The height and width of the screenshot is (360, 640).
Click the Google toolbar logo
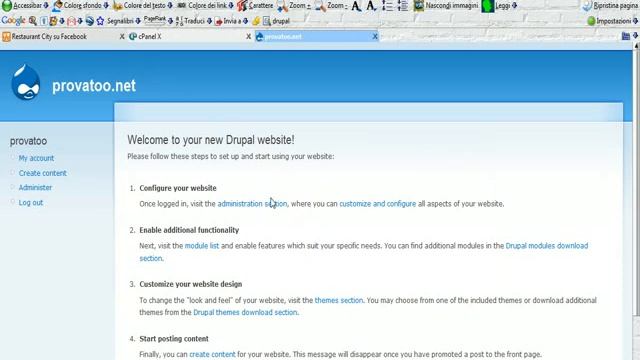point(13,20)
